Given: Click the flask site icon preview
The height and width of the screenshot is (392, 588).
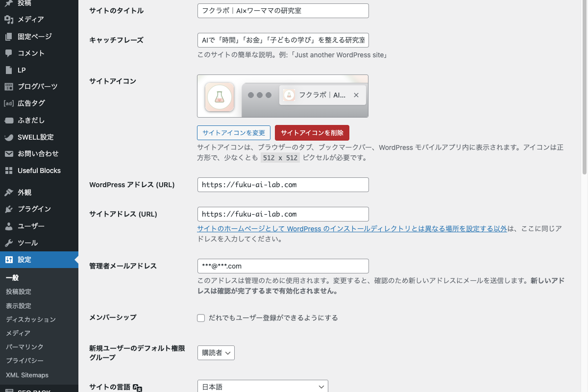Looking at the screenshot, I should (x=220, y=97).
